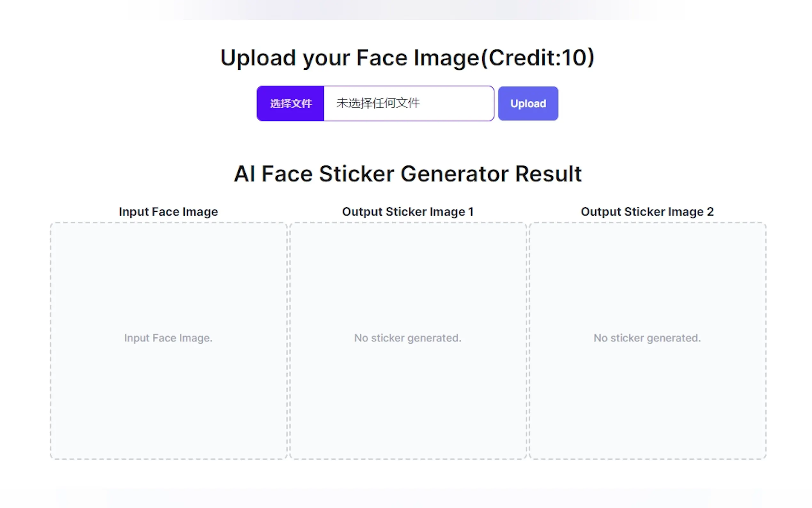Click the gray gradient banner at page top

pyautogui.click(x=406, y=9)
